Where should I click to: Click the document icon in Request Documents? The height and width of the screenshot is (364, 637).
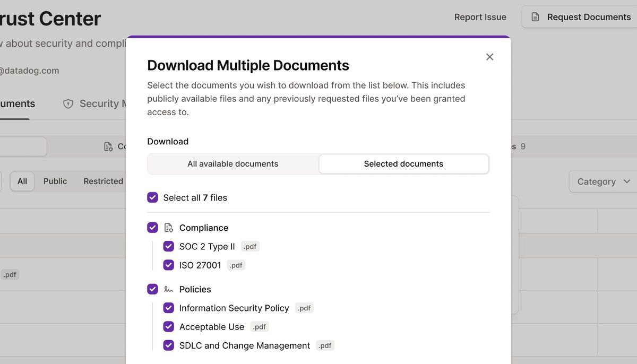(x=536, y=17)
